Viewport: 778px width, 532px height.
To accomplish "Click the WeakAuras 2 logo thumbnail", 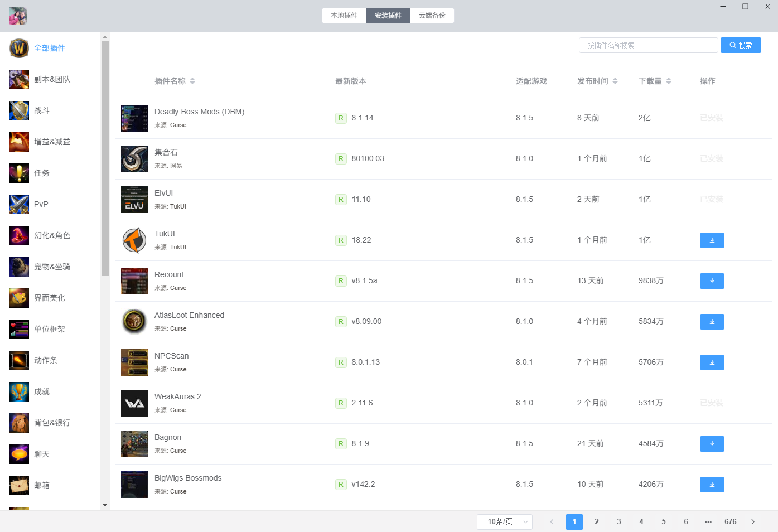I will tap(134, 403).
